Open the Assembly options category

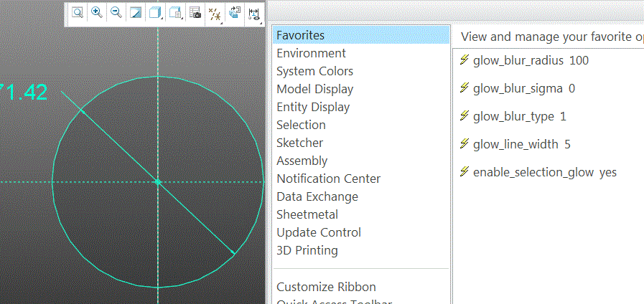point(302,161)
